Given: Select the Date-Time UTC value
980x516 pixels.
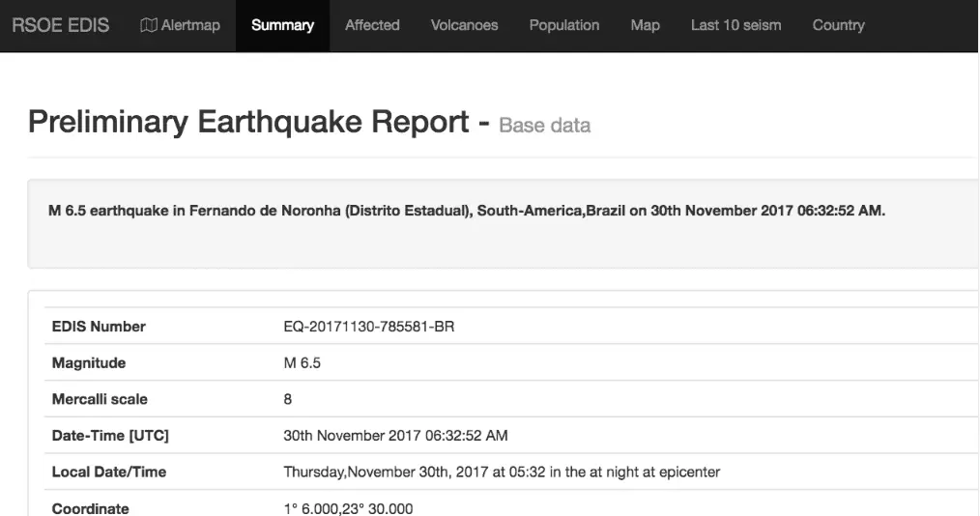Looking at the screenshot, I should point(395,436).
